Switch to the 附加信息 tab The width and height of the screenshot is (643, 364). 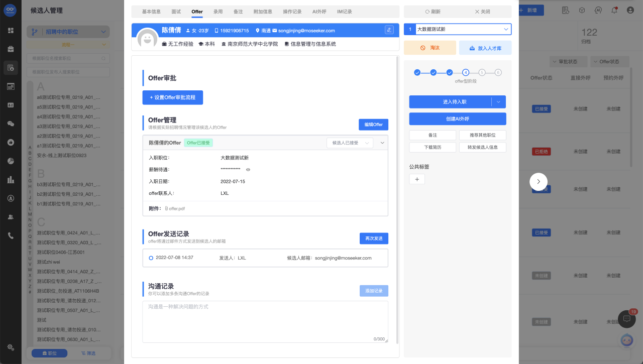pyautogui.click(x=263, y=12)
